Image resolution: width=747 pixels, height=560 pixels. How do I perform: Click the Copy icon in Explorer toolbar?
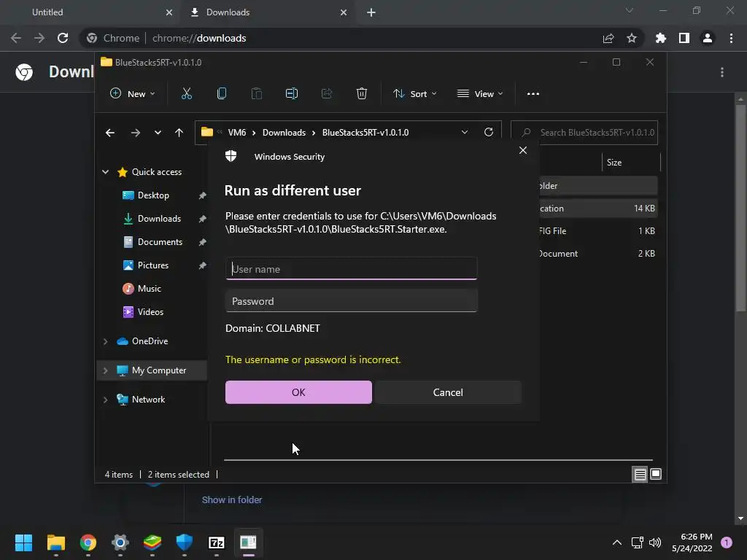tap(222, 94)
